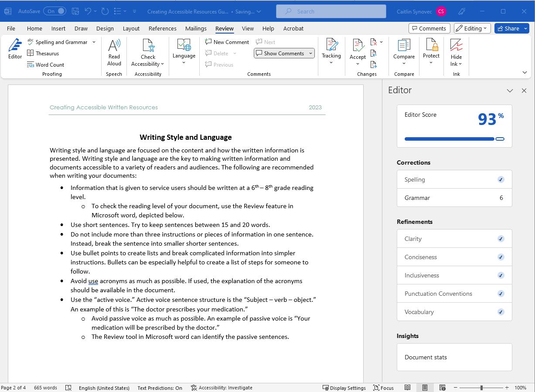Viewport: 535px width, 392px height.
Task: Open Grammar corrections in Editor pane
Action: pos(454,198)
